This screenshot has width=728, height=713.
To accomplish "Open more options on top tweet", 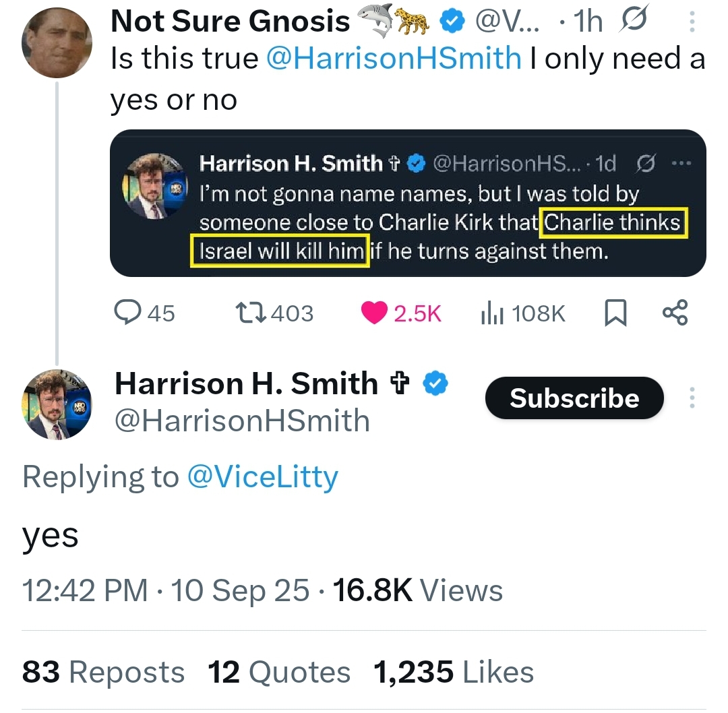I will 692,24.
